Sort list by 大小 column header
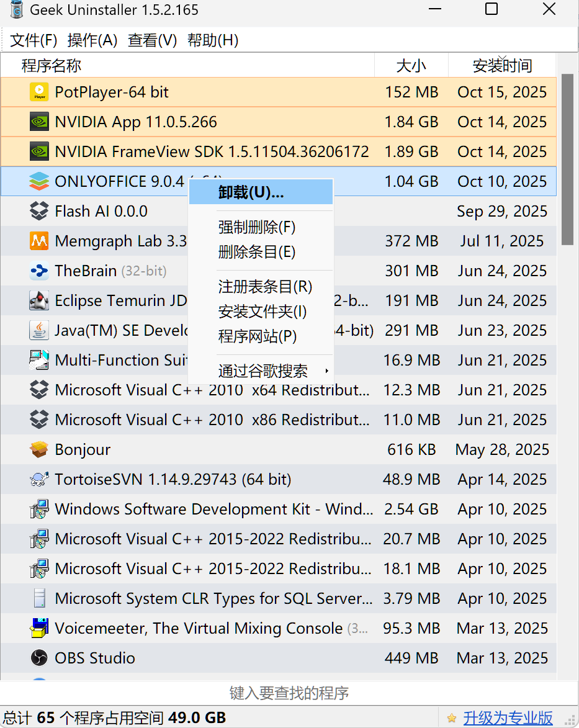This screenshot has height=728, width=579. pos(411,66)
